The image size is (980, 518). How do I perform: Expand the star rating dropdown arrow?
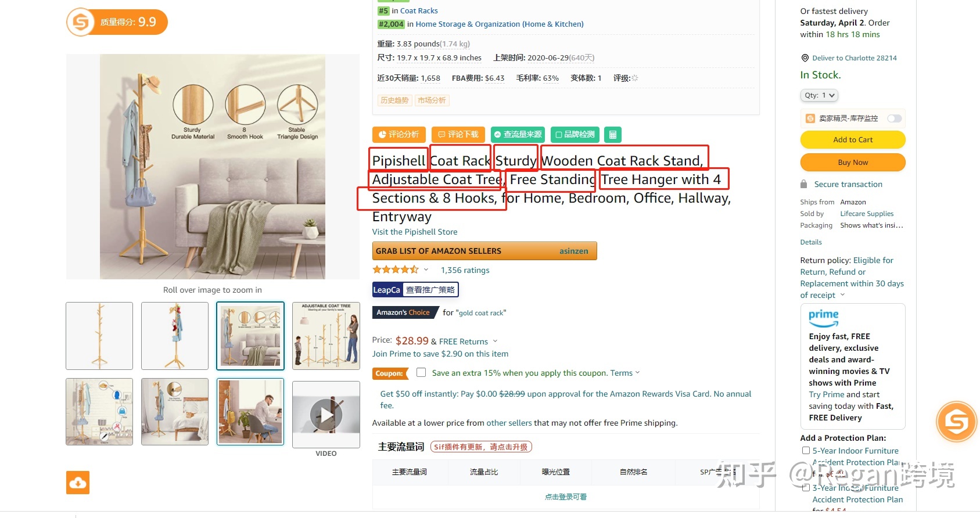click(426, 269)
